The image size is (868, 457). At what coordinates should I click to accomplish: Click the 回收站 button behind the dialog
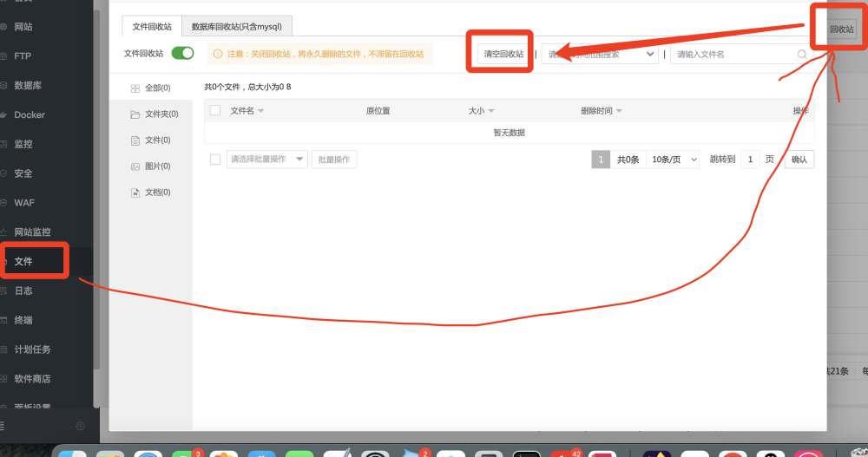[841, 29]
